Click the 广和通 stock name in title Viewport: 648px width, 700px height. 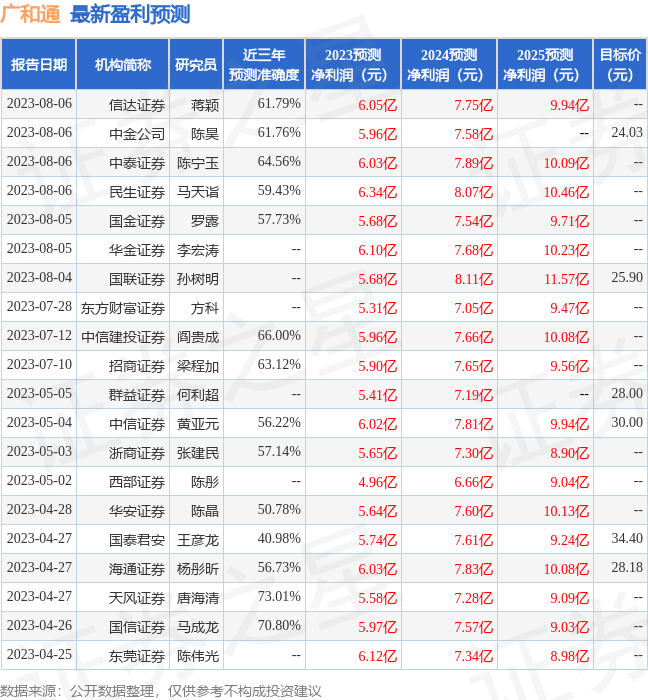31,14
